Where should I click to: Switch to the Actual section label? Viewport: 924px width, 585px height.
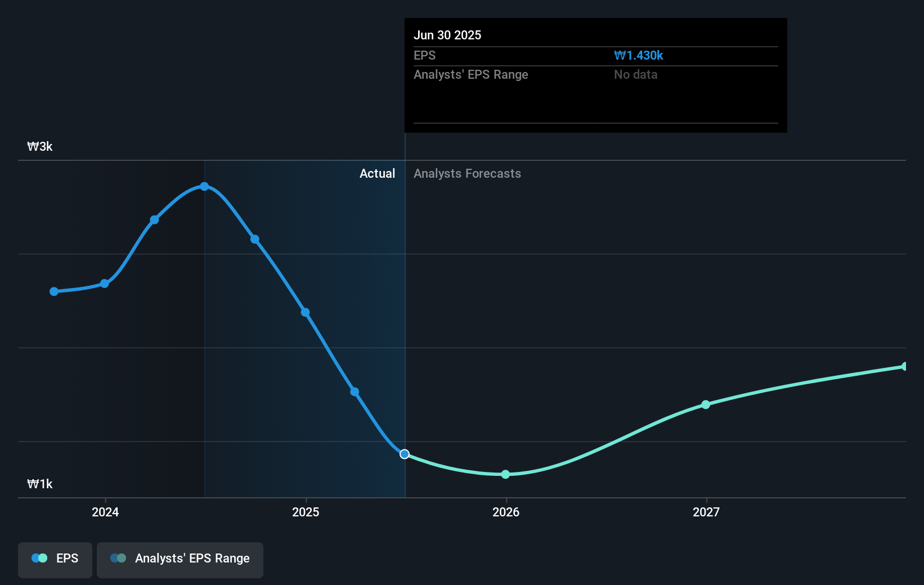[x=377, y=174]
